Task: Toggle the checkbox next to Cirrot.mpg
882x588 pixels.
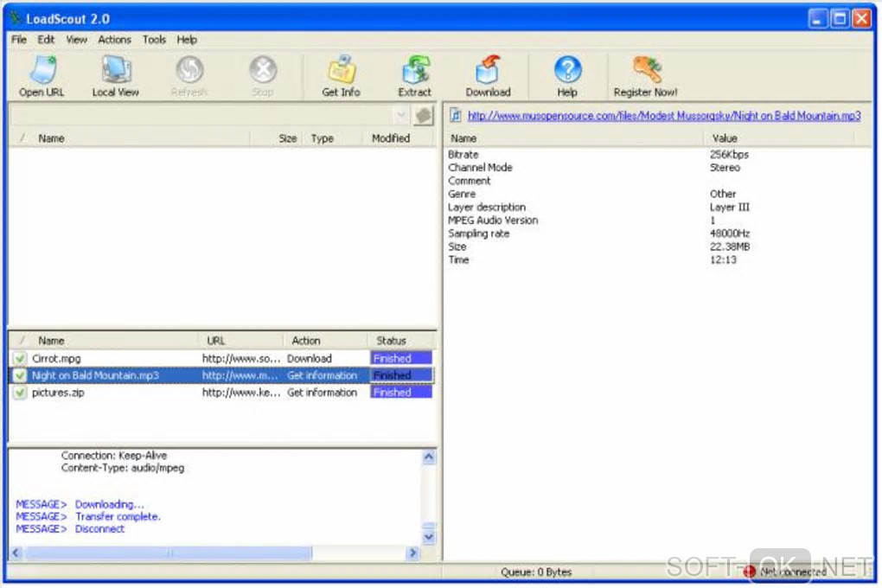Action: coord(19,358)
